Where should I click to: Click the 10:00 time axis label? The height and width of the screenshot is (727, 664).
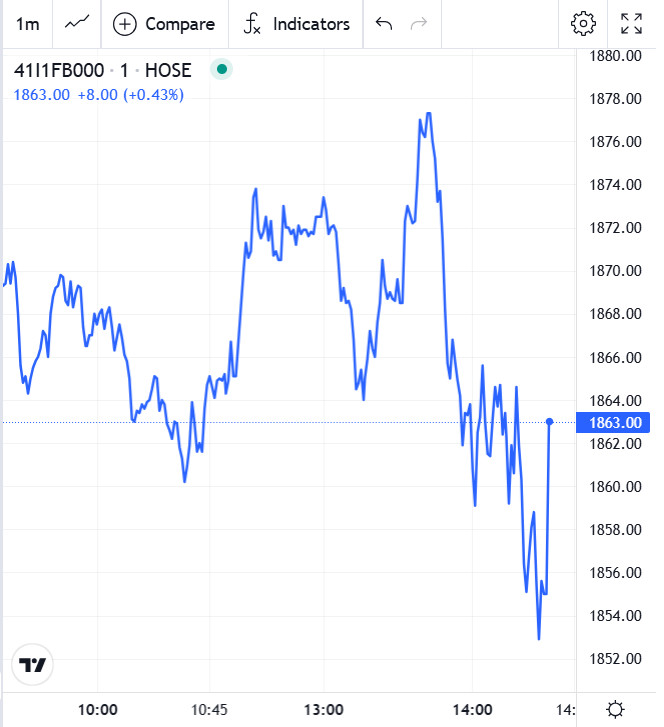97,710
